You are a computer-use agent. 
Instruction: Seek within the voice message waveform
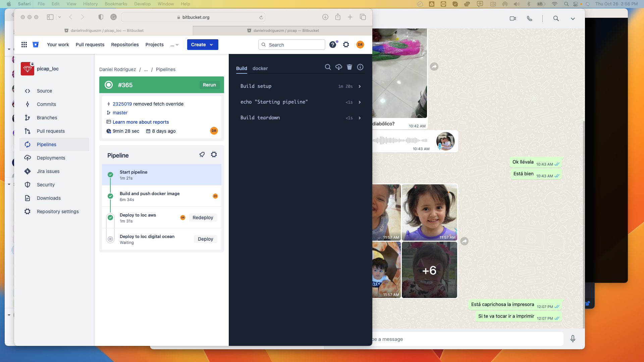[x=400, y=140]
